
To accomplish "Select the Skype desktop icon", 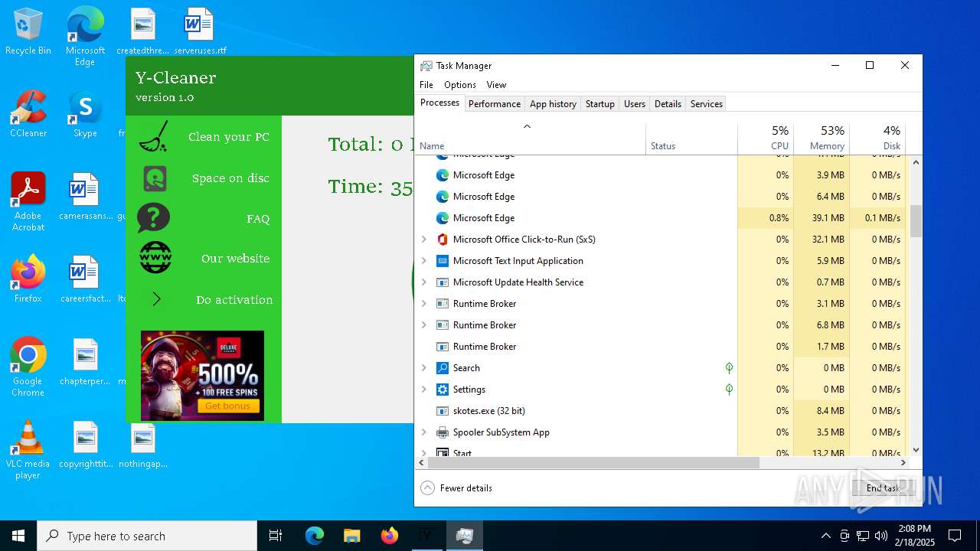I will [85, 115].
